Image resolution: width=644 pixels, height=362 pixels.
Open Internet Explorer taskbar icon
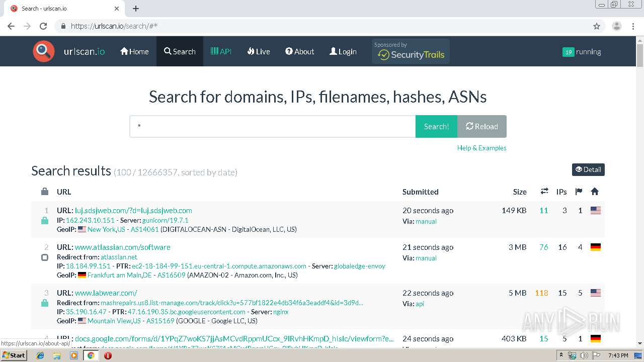click(x=40, y=355)
